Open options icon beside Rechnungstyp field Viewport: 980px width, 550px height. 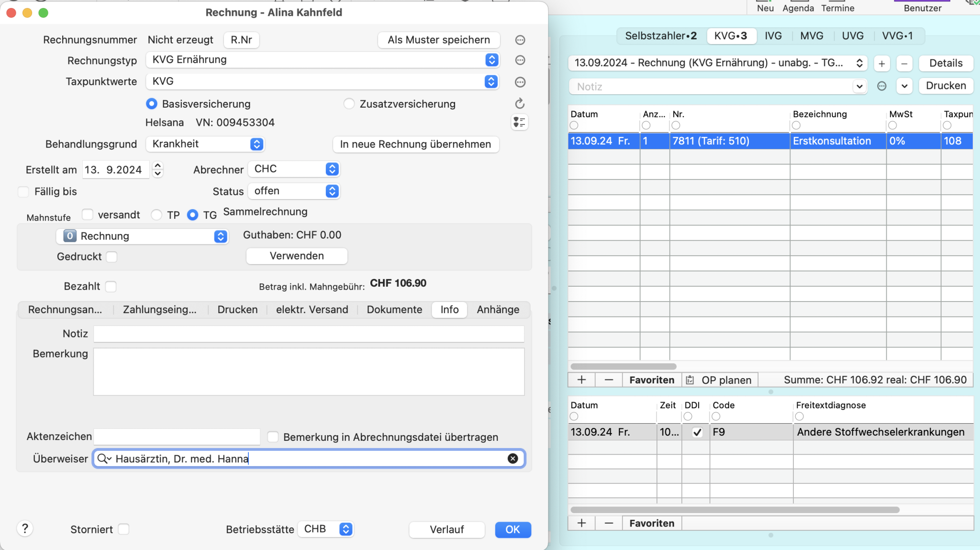(x=520, y=60)
